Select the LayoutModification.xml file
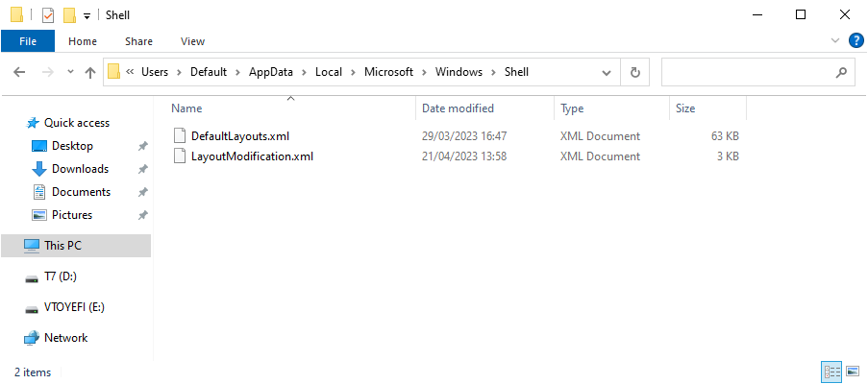 (253, 156)
